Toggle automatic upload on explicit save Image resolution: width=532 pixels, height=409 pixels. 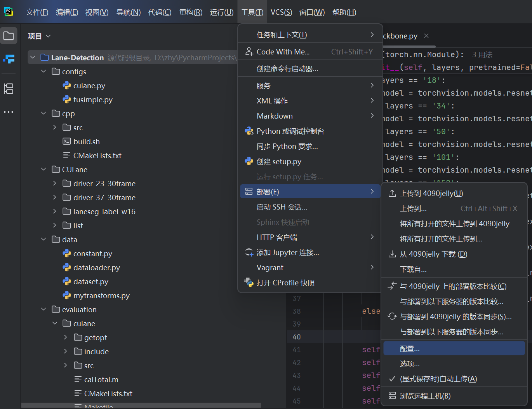tap(438, 379)
